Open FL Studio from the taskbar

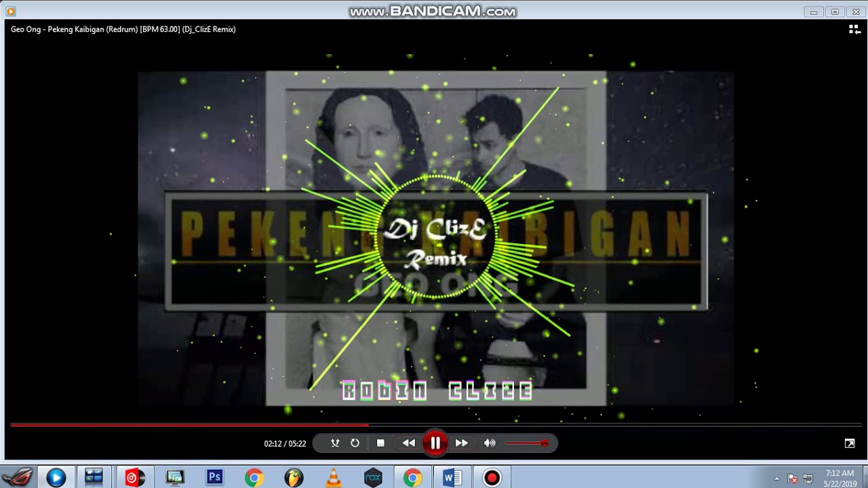294,478
